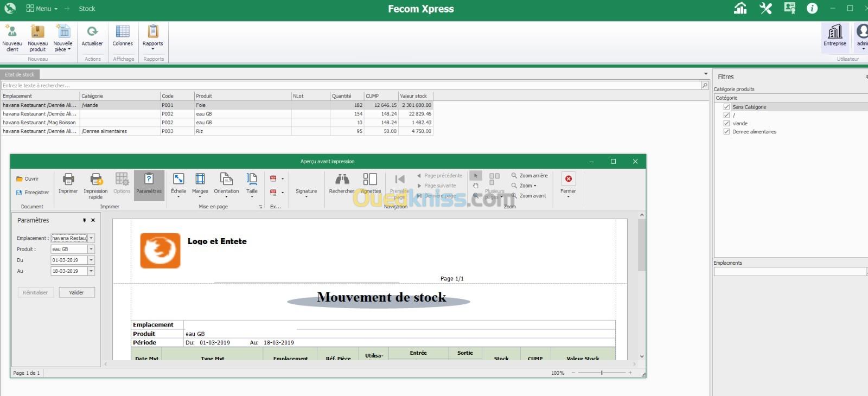Viewport: 868px width, 396px height.
Task: Open the Nouvelle pièce ribbon button
Action: 63,38
